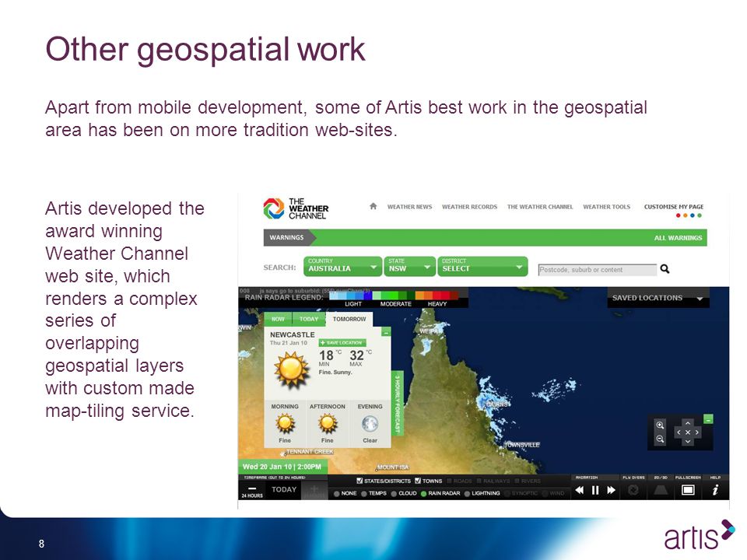Image resolution: width=747 pixels, height=560 pixels.
Task: Select the None layer option
Action: 337,494
